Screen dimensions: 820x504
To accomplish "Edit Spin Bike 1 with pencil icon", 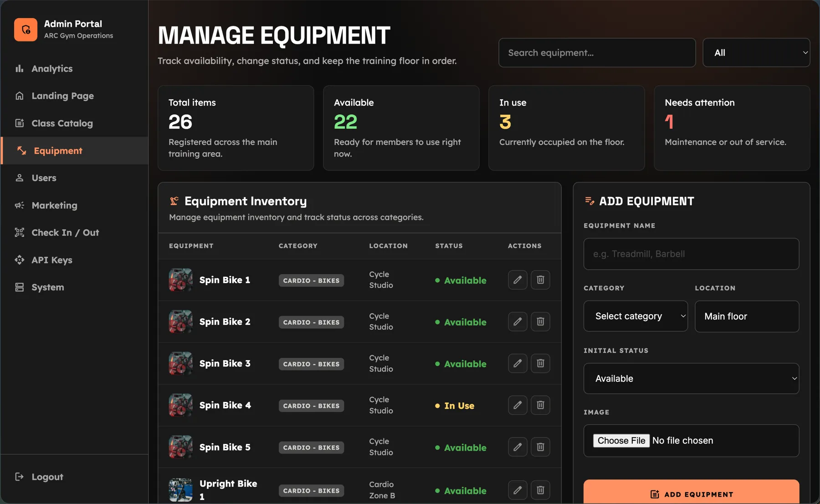I will (518, 280).
